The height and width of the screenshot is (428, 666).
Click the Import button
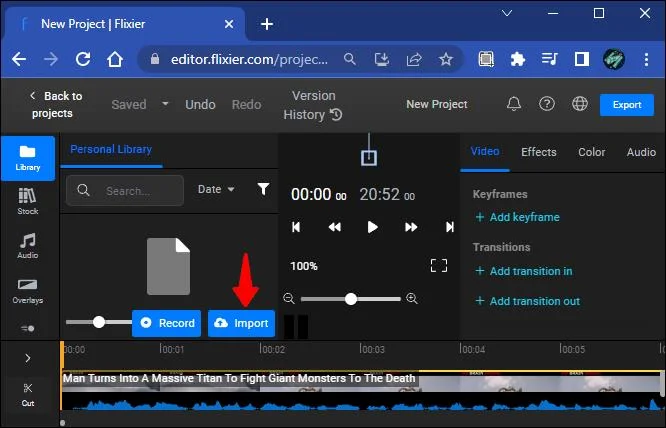[241, 323]
